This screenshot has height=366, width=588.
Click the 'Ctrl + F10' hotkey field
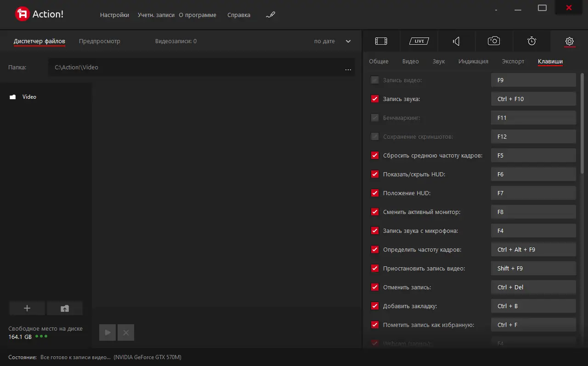point(533,99)
